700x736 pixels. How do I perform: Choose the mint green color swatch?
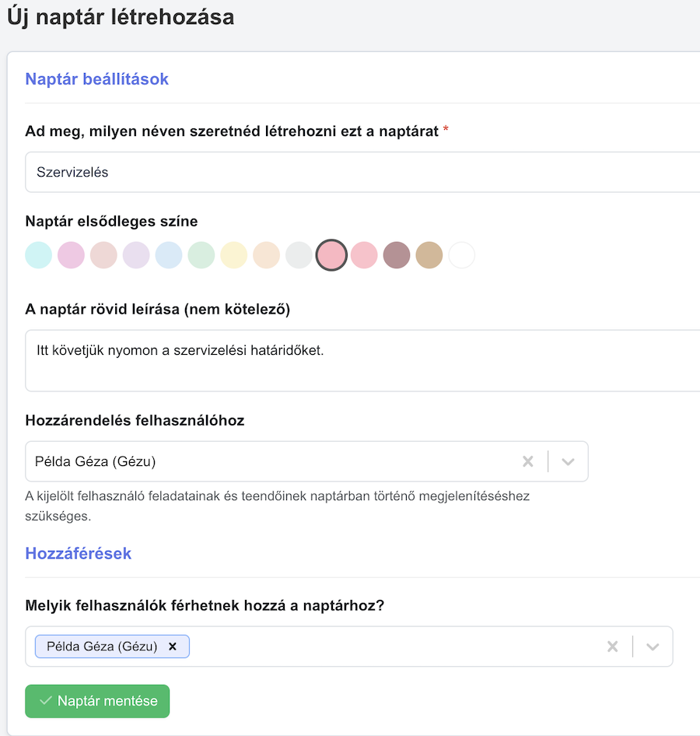201,255
